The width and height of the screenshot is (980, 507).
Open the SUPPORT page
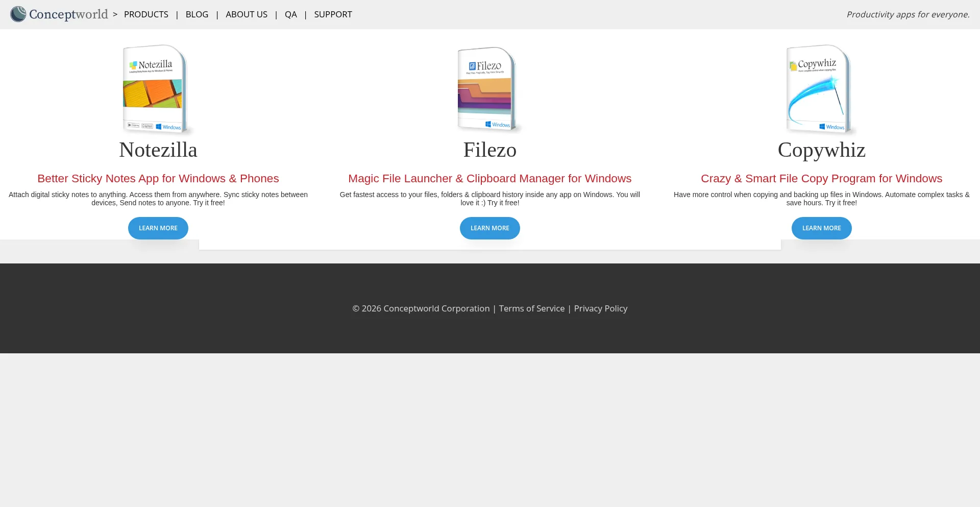[333, 14]
